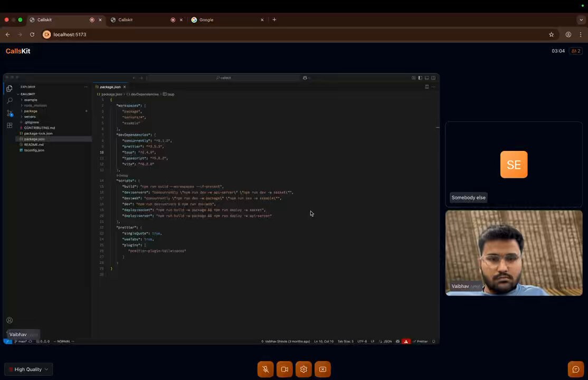Open the editor more actions menu
Screen dimensions: 588x380
[433, 87]
